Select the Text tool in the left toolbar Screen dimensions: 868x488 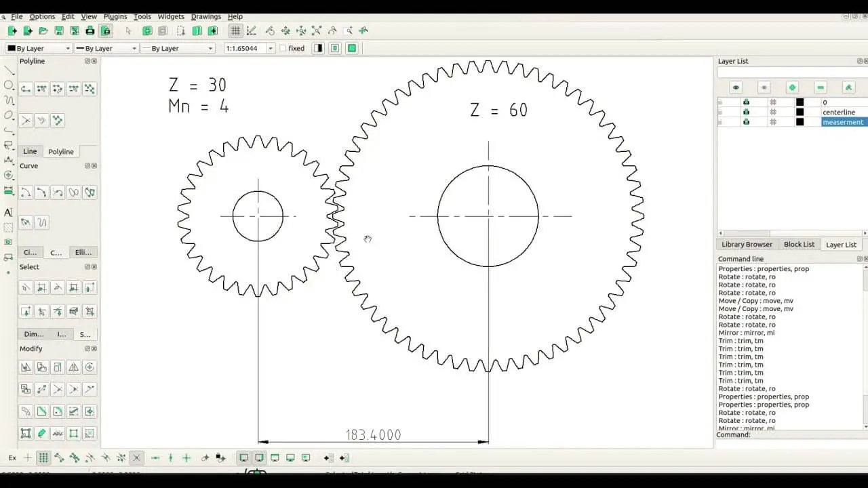[x=8, y=212]
